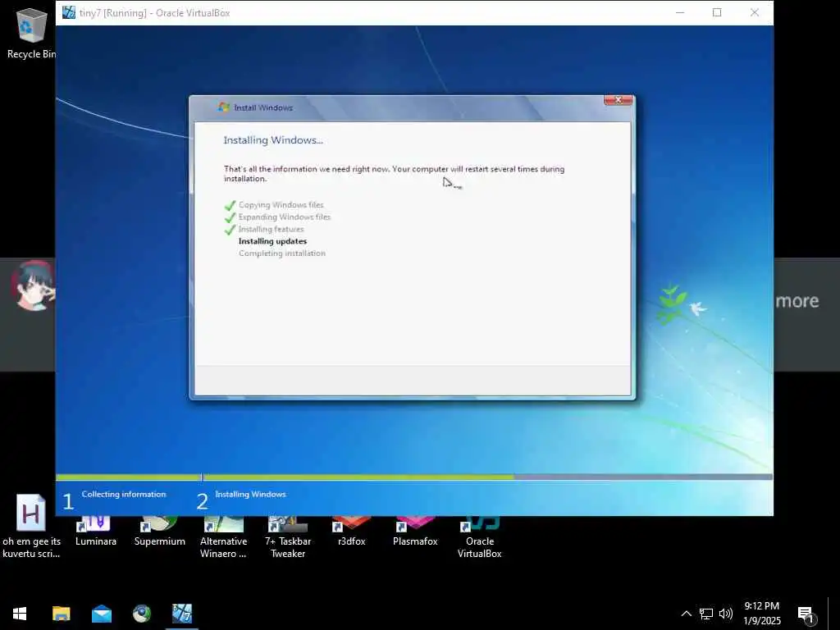Click the 'Expanding Windows files' step
The height and width of the screenshot is (630, 840).
tap(285, 217)
